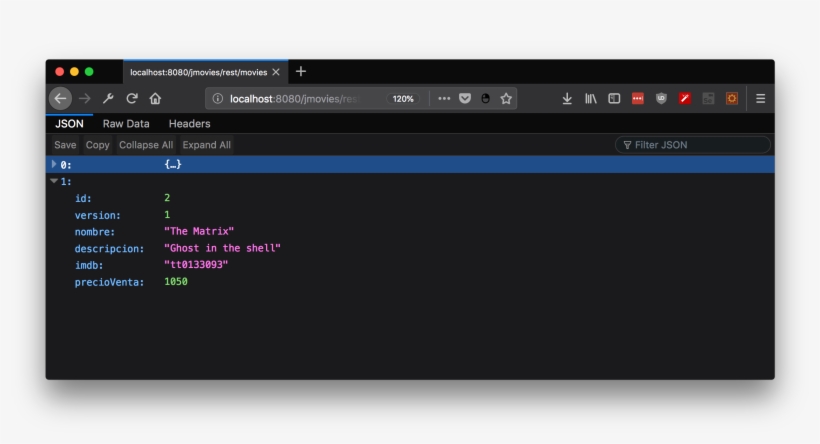Collapse array item 1 triangle
This screenshot has width=820, height=444.
click(54, 181)
